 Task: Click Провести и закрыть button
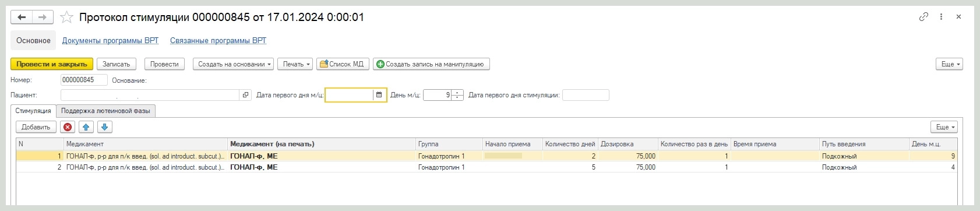pos(52,64)
